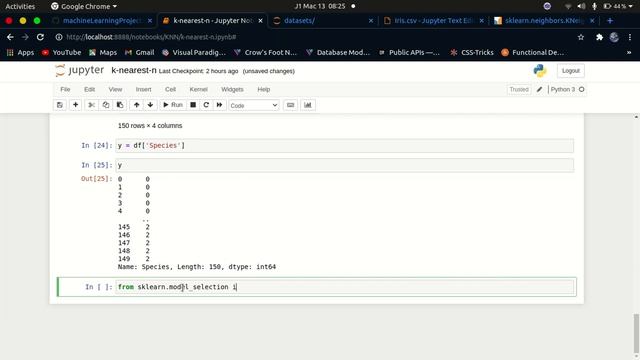The height and width of the screenshot is (360, 640).
Task: Rename the notebook title k-nearest-n
Action: click(133, 70)
